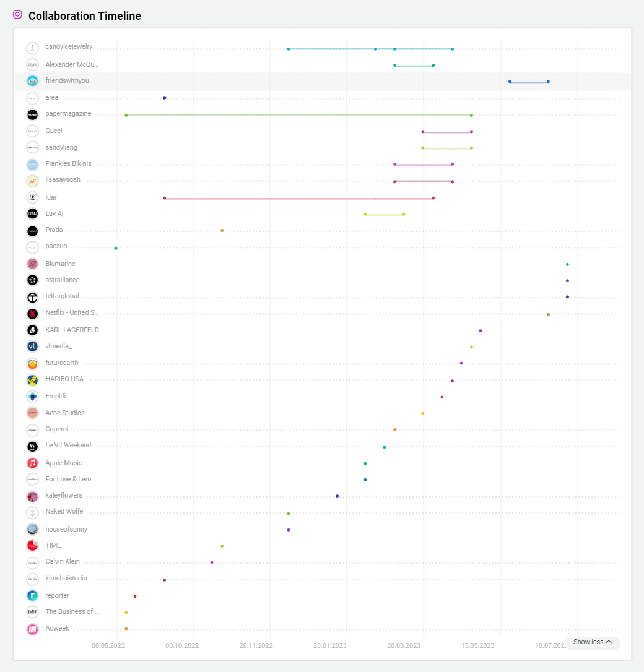The height and width of the screenshot is (672, 644).
Task: Select the endpoint of candyicejewelry's timeline bar
Action: click(452, 48)
